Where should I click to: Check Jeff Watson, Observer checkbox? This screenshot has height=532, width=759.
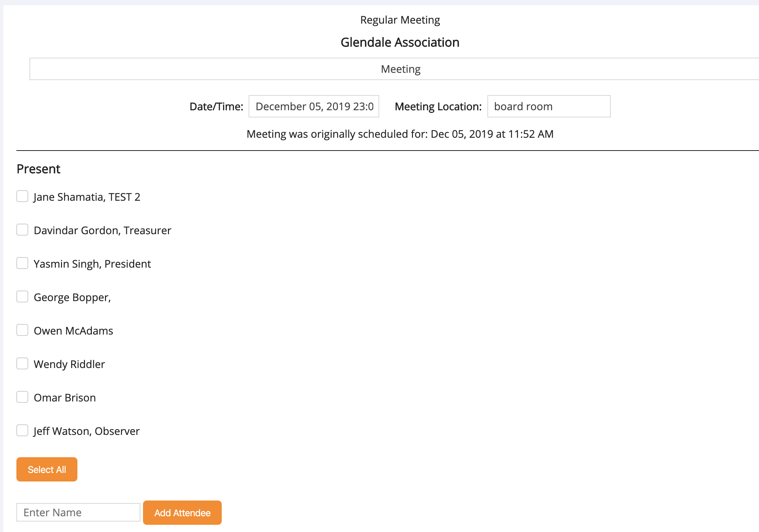tap(22, 431)
